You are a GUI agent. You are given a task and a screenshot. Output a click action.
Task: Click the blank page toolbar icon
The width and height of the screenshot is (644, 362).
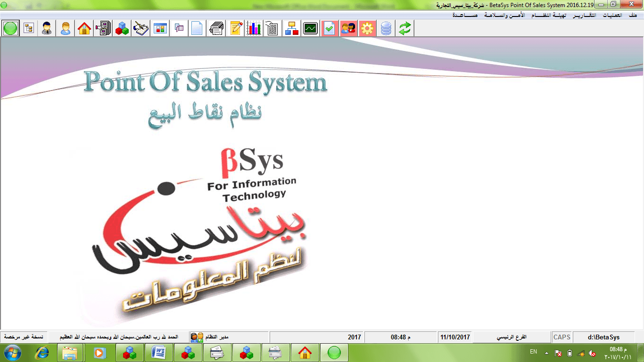[198, 28]
